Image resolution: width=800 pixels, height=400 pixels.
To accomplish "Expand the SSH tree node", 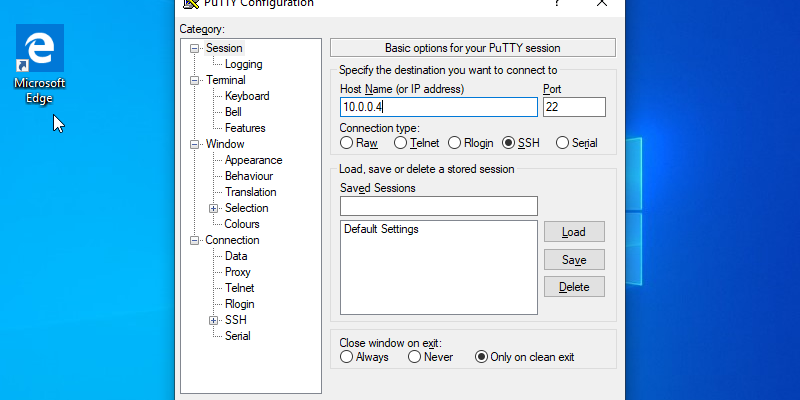I will tap(214, 320).
